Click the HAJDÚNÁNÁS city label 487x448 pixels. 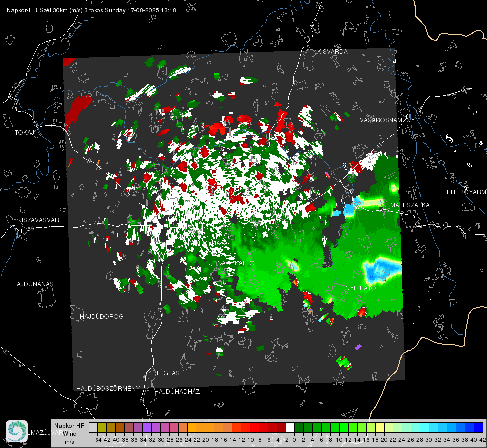coord(33,284)
